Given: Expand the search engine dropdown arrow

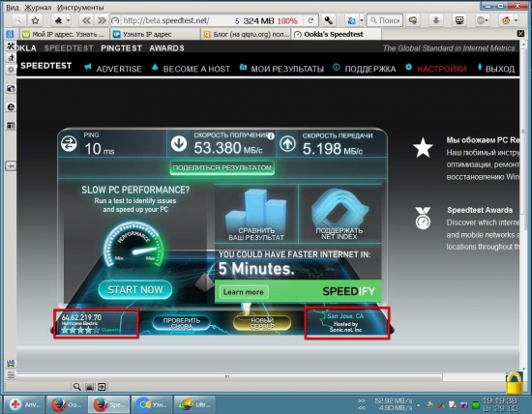Looking at the screenshot, I should [x=362, y=20].
